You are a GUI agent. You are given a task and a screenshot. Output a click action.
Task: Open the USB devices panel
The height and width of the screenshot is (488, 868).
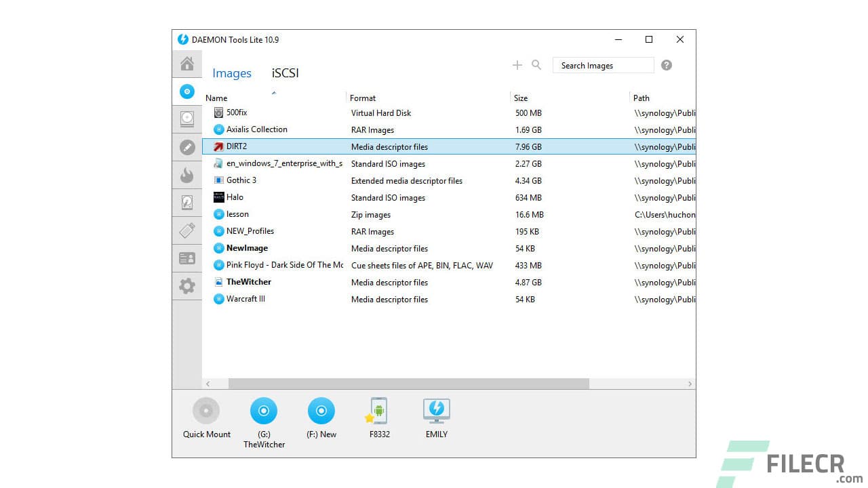pos(187,230)
